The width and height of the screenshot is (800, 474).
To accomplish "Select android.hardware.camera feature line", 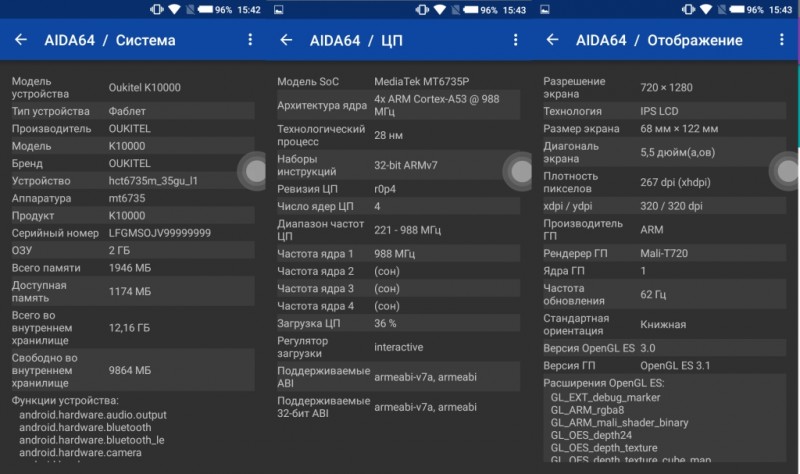I will (x=80, y=453).
